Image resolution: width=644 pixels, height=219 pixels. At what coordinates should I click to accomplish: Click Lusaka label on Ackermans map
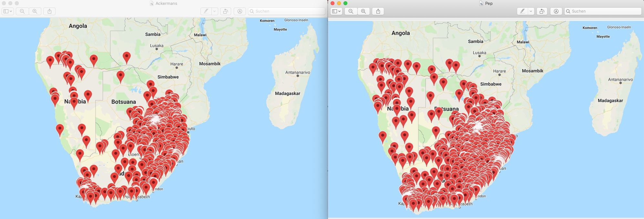point(157,46)
